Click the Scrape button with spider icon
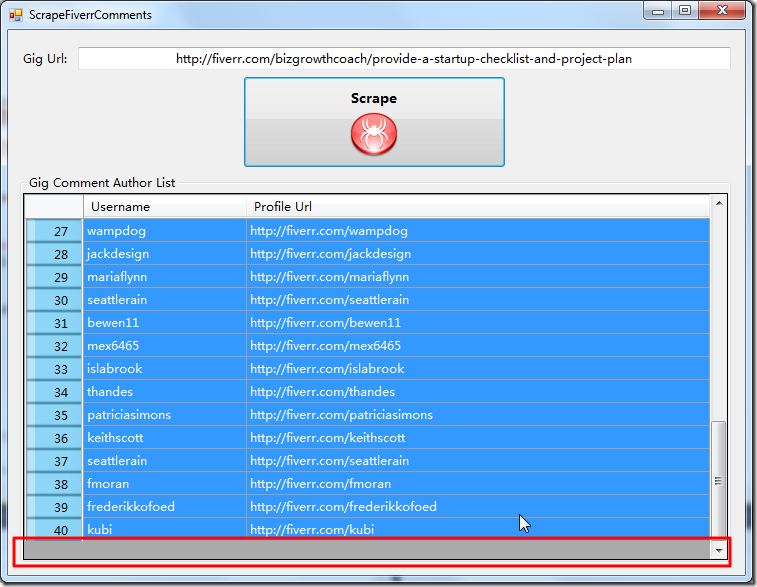 pos(374,122)
